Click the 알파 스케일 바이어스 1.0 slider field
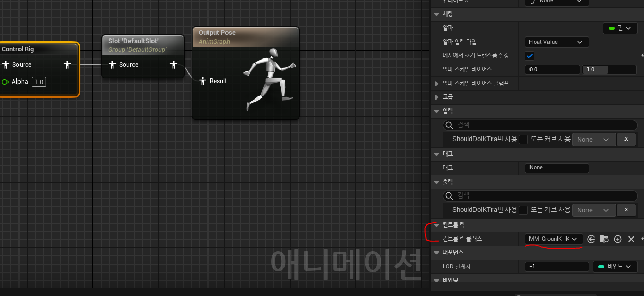The width and height of the screenshot is (644, 296). (610, 70)
